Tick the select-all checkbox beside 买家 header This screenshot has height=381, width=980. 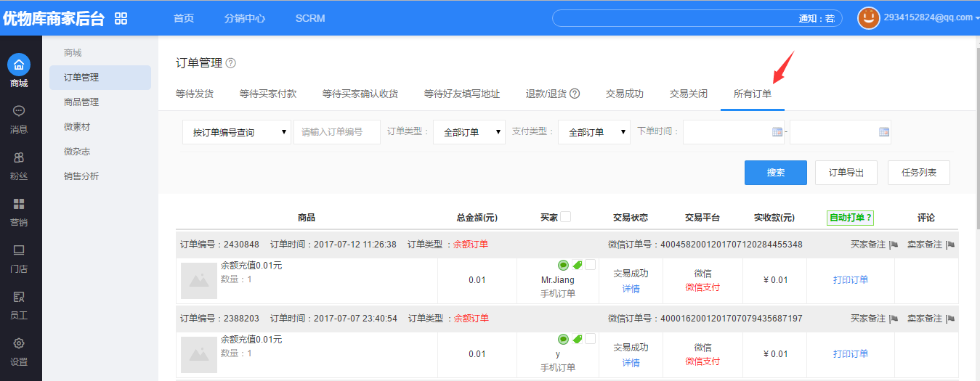click(566, 216)
